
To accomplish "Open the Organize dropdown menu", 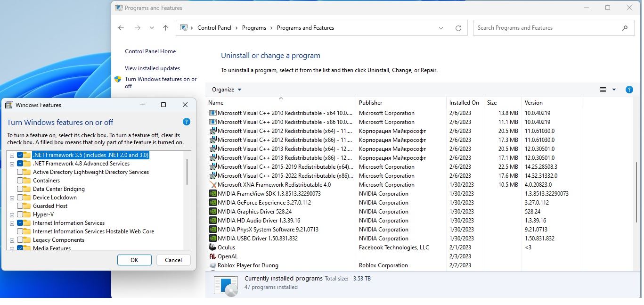I will [x=226, y=90].
